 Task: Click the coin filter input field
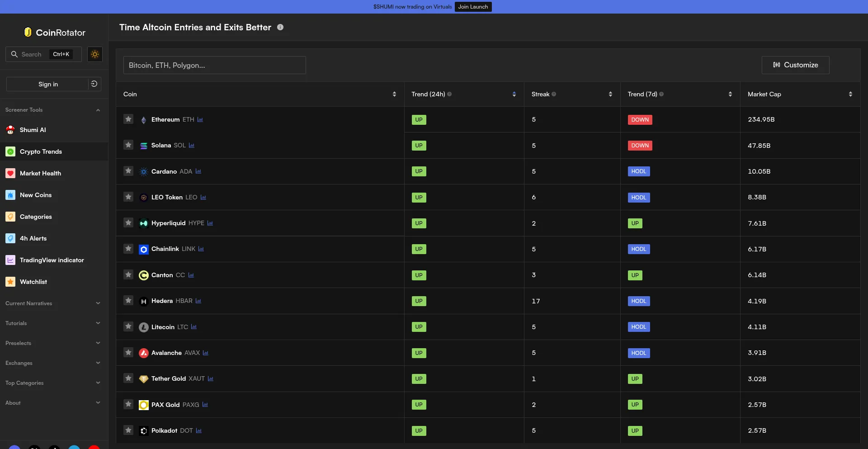(x=215, y=65)
